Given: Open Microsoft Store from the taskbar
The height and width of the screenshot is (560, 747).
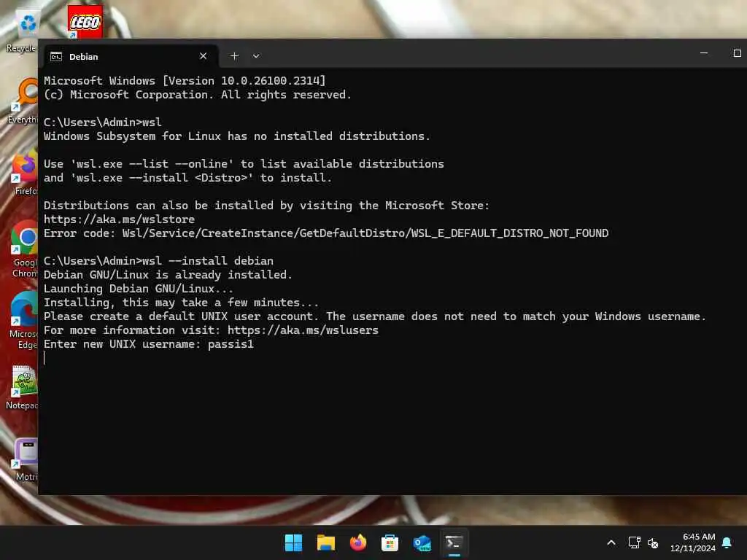Looking at the screenshot, I should pyautogui.click(x=390, y=542).
